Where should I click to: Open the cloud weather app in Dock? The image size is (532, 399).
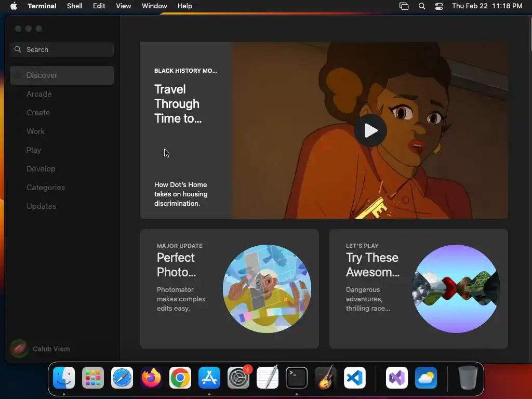(426, 378)
